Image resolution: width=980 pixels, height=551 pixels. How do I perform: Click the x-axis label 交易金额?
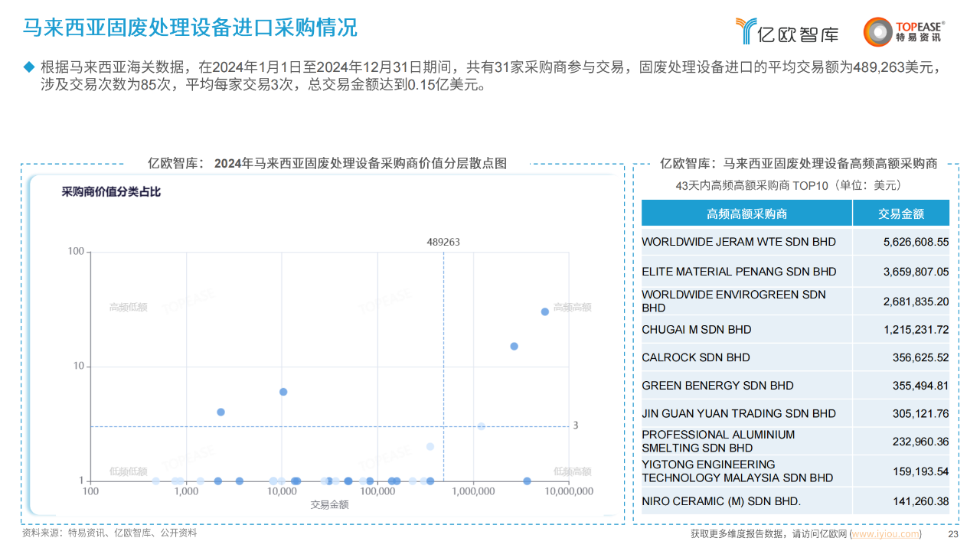pos(329,504)
